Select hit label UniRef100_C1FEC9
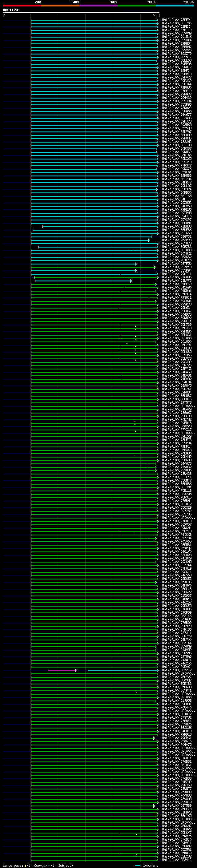 [177, 284]
